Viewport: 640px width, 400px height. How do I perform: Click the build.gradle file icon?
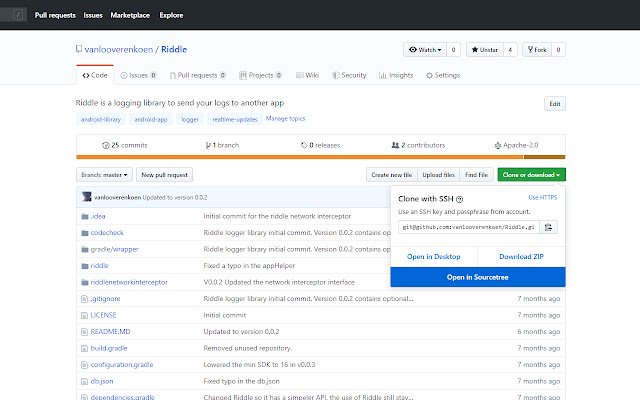click(84, 348)
